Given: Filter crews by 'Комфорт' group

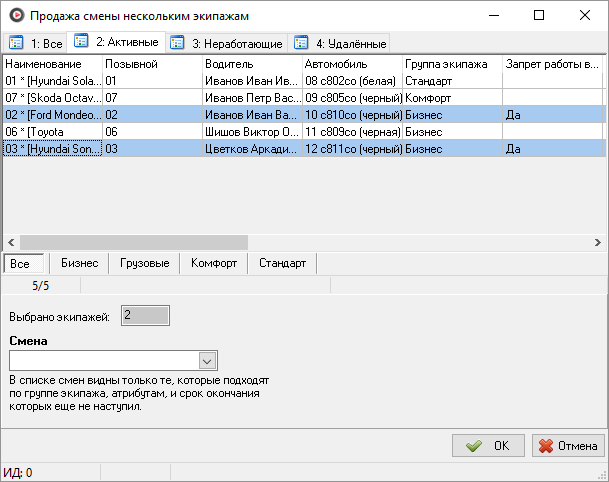Looking at the screenshot, I should point(214,264).
